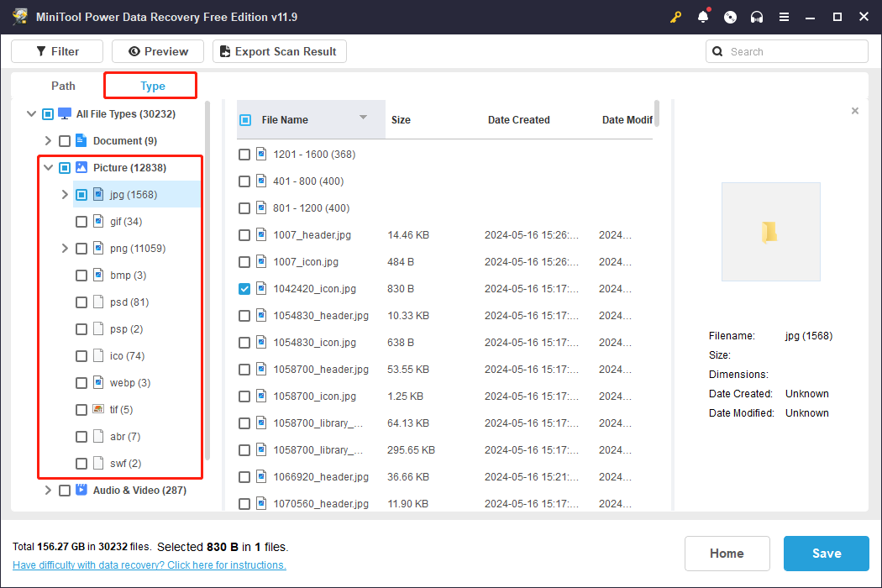Expand the Document (9) node

click(49, 140)
